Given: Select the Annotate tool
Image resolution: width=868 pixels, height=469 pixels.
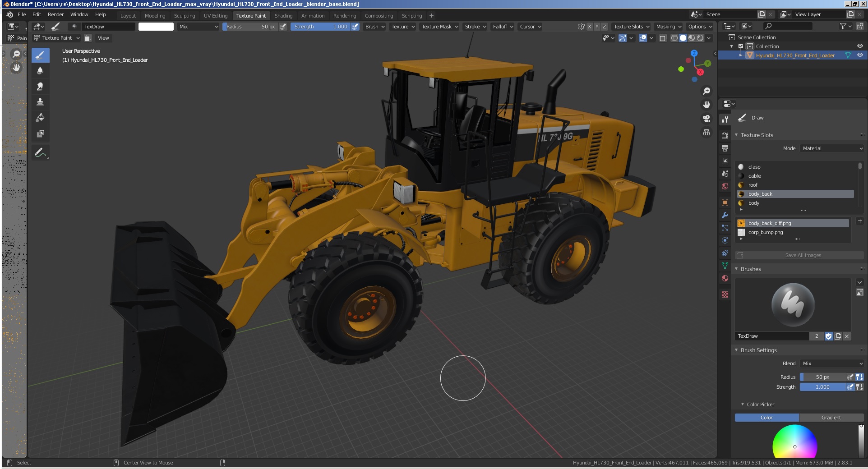Looking at the screenshot, I should (40, 152).
